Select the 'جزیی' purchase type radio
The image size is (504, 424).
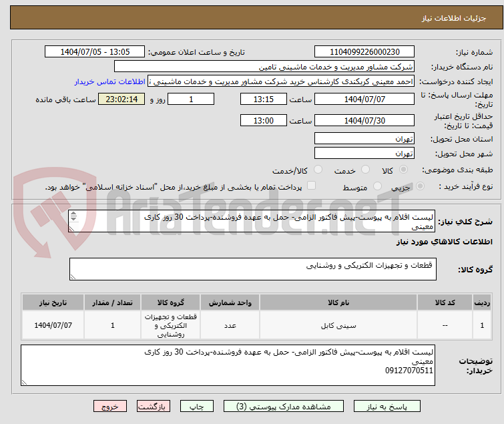(420, 186)
